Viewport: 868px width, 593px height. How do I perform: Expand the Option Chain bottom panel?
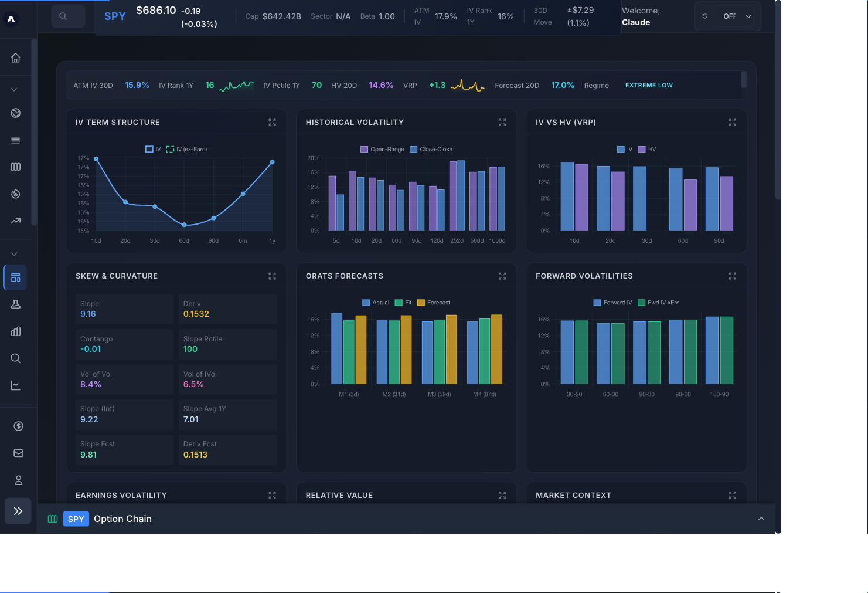pos(761,519)
